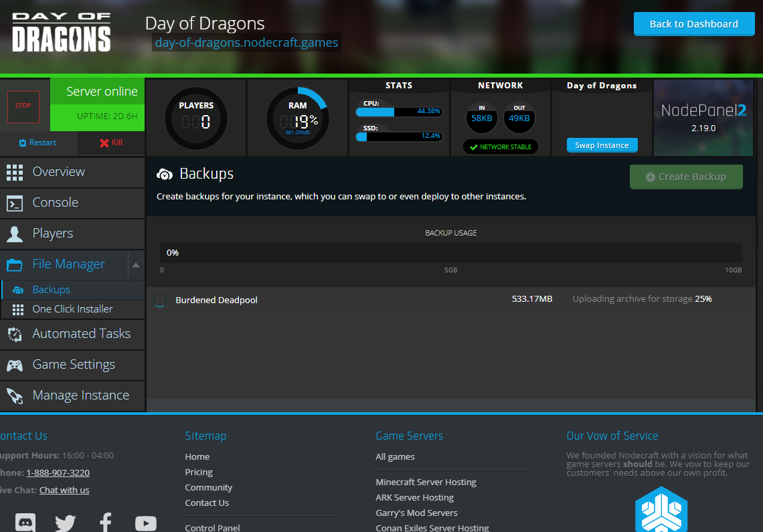This screenshot has width=763, height=532.
Task: Kill the server process
Action: tap(110, 143)
